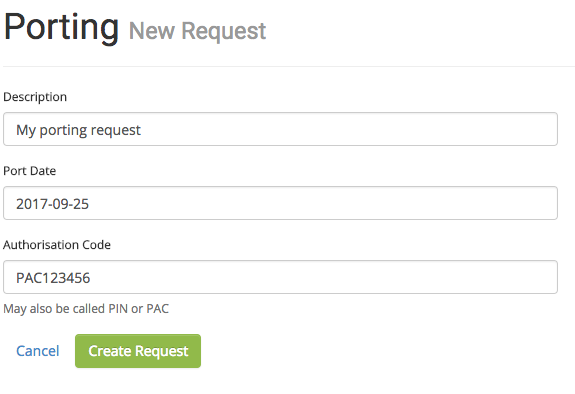The width and height of the screenshot is (575, 394).
Task: Place cursor after the word 'request' in Description
Action: (142, 130)
